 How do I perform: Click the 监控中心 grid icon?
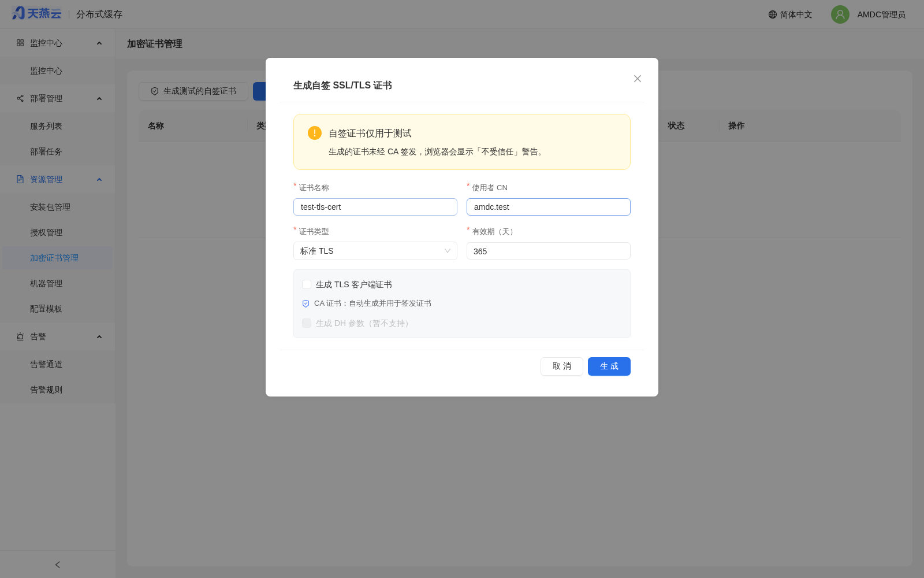(x=20, y=43)
